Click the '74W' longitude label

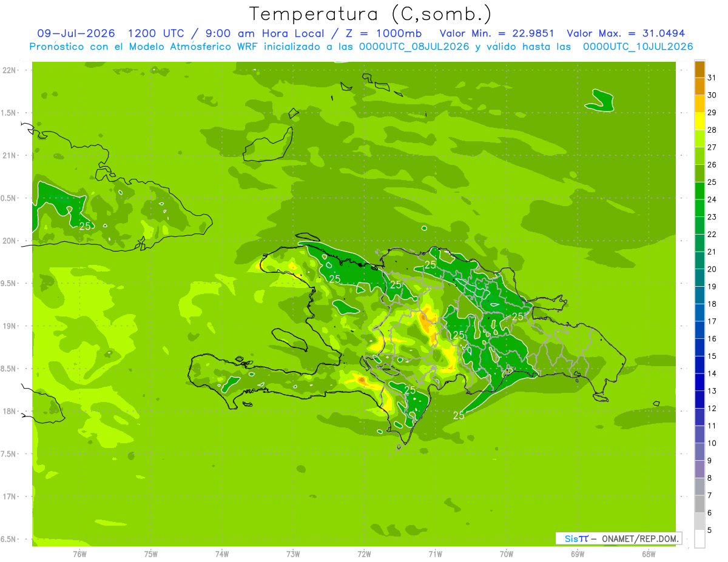pyautogui.click(x=222, y=554)
